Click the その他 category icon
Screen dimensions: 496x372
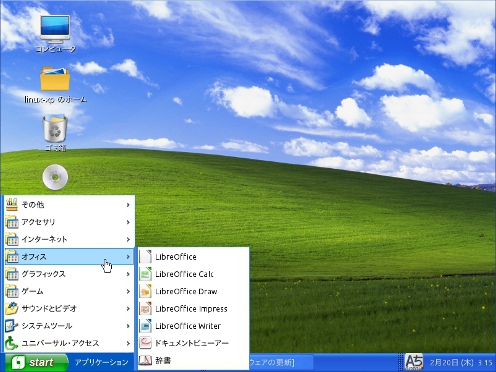coord(12,204)
